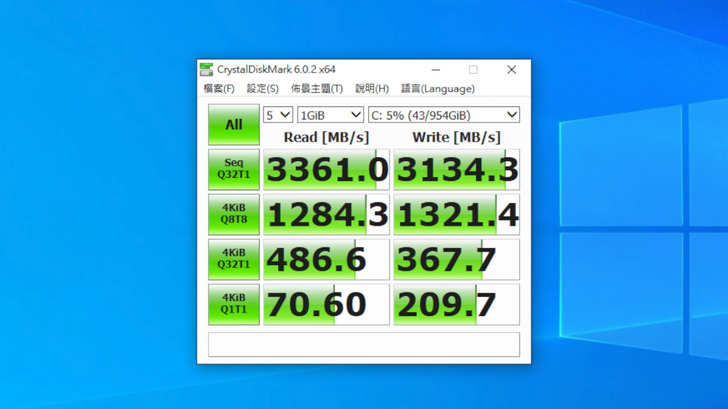This screenshot has width=728, height=409.
Task: Open the 語言(Language) menu
Action: [438, 89]
